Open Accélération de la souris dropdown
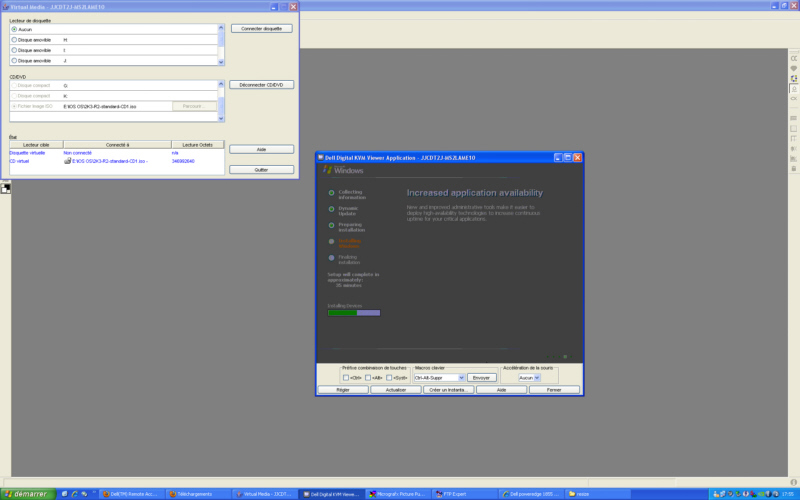Screen dimensions: 800x500 coord(537,378)
